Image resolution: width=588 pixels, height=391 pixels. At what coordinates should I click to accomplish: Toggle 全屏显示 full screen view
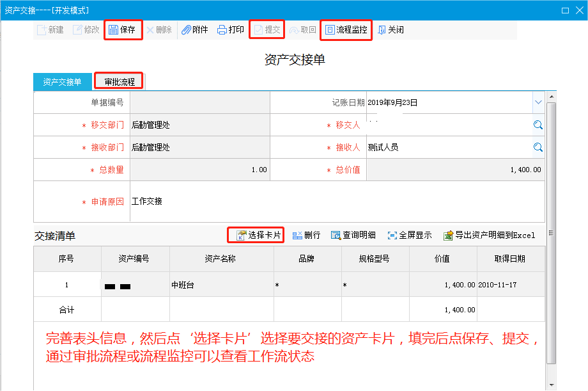coord(410,235)
